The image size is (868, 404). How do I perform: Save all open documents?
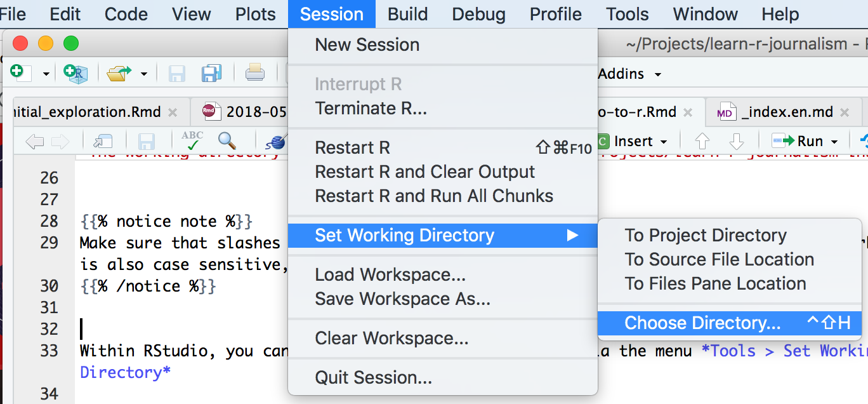click(211, 74)
